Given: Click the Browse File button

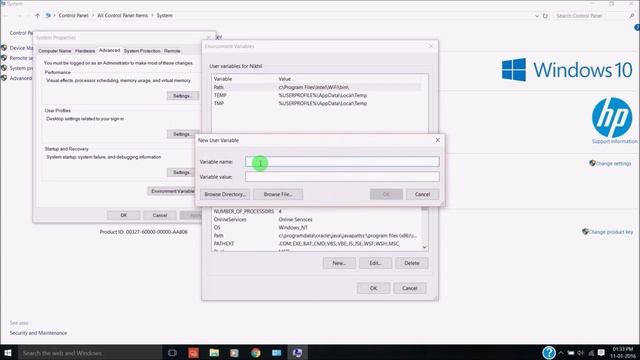Looking at the screenshot, I should pyautogui.click(x=278, y=194).
